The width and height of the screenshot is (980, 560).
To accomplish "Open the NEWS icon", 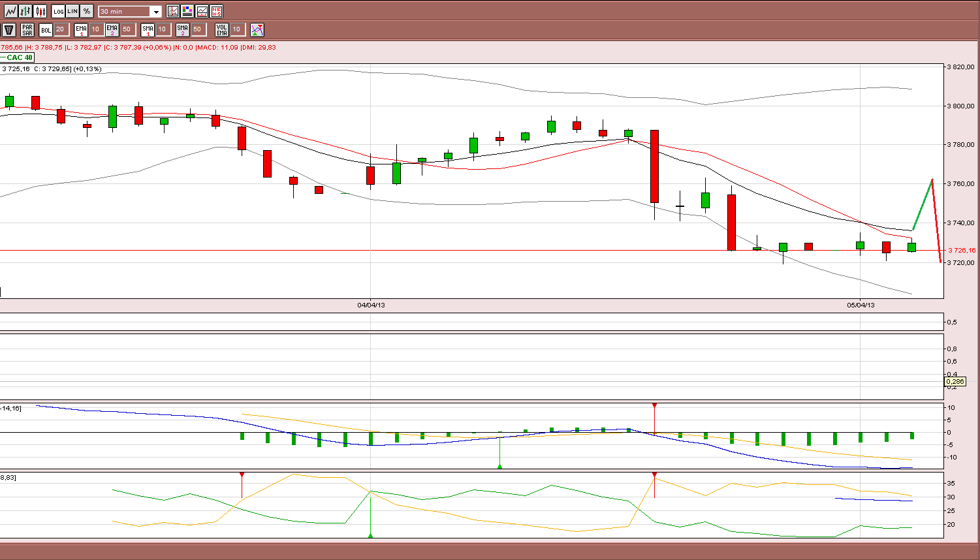I will (x=217, y=11).
